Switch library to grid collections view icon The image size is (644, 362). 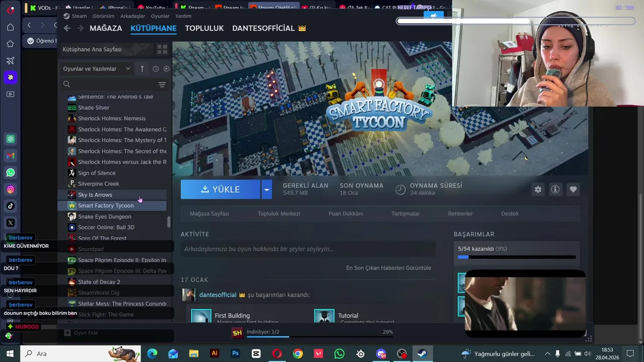coord(162,49)
